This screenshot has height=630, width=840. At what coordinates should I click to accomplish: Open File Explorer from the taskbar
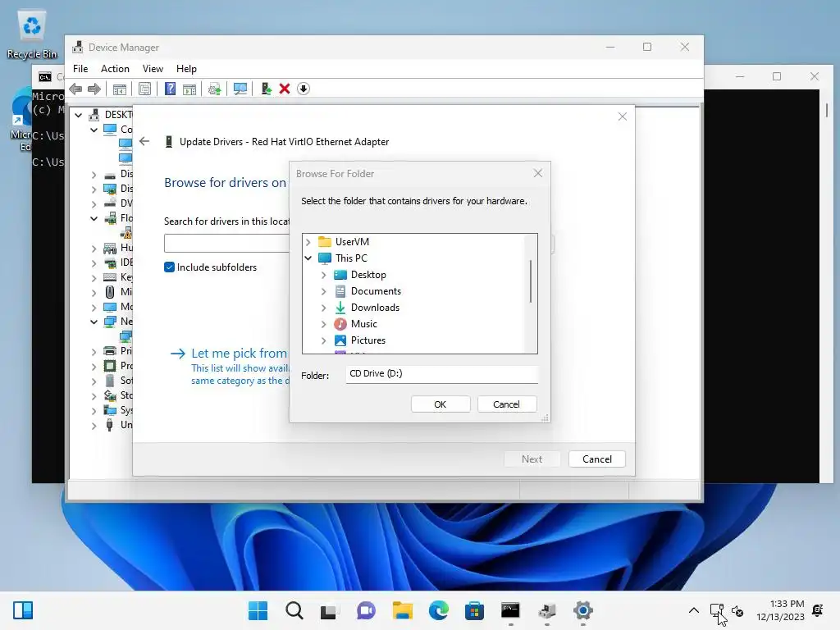402,610
